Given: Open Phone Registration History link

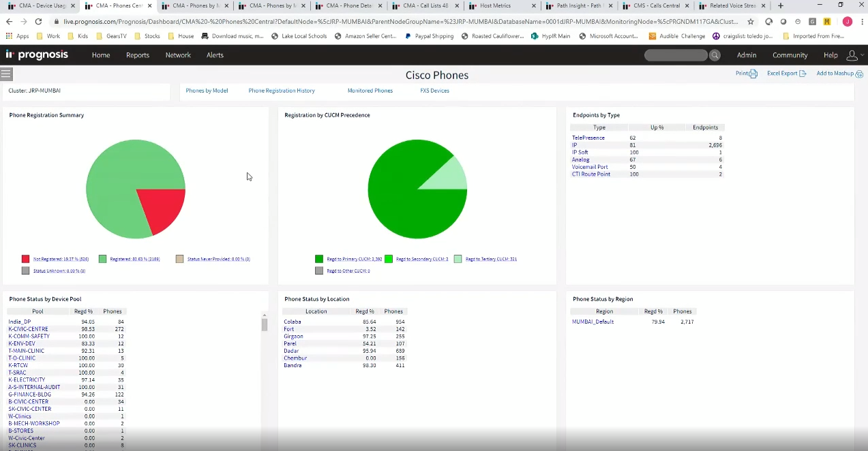Looking at the screenshot, I should point(282,91).
